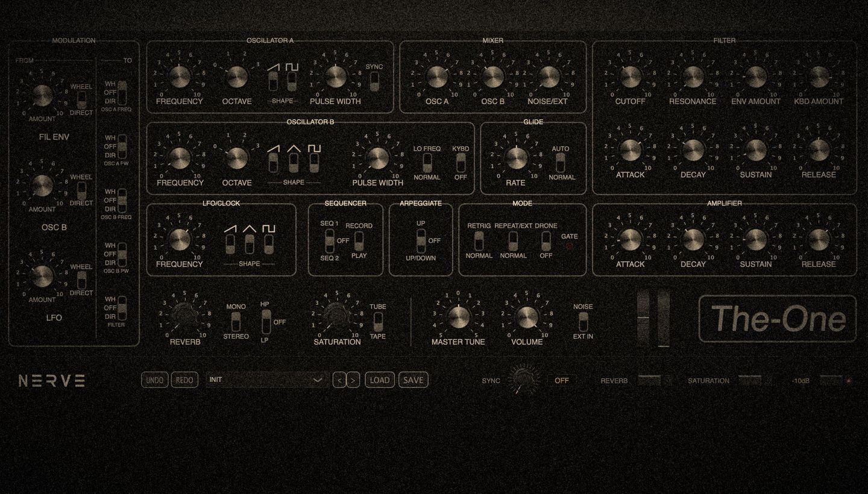
Task: Switch reverb between Mono and Stereo
Action: 236,322
